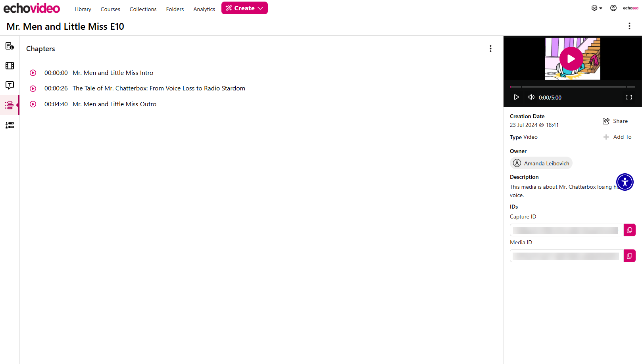Viewport: 642px width, 364px height.
Task: Open media title three-dot options menu
Action: 629,26
